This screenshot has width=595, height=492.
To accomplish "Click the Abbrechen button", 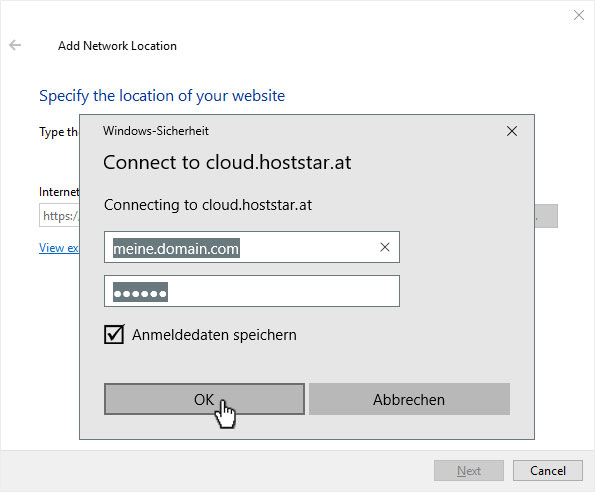I will click(x=409, y=399).
